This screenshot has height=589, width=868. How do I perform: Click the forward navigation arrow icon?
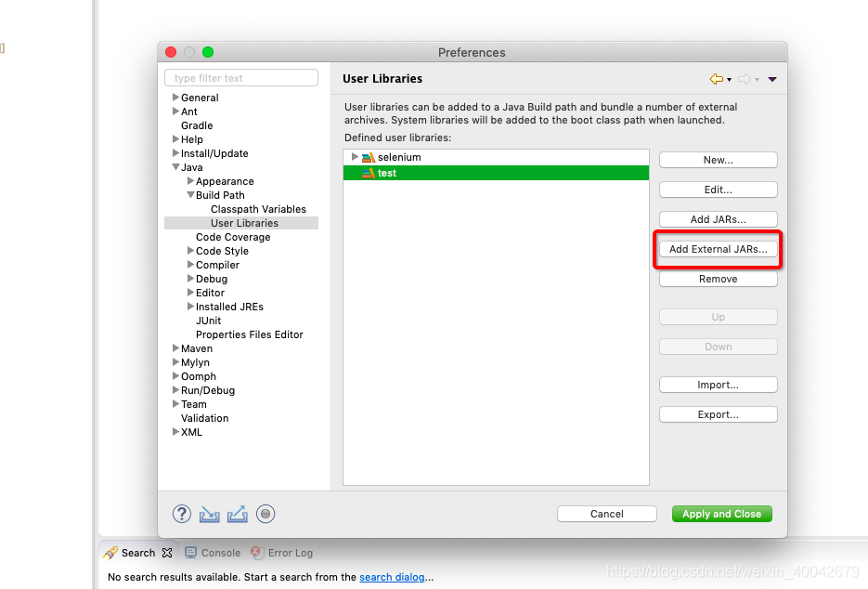745,79
